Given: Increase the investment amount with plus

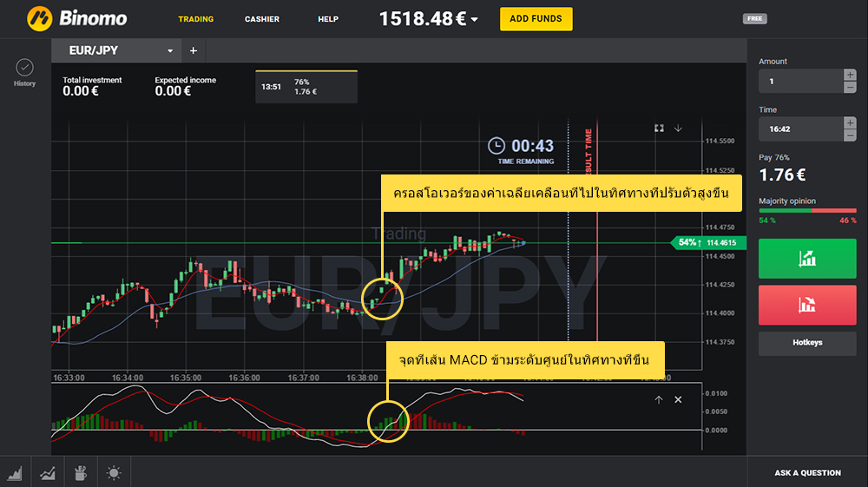Looking at the screenshot, I should (850, 76).
